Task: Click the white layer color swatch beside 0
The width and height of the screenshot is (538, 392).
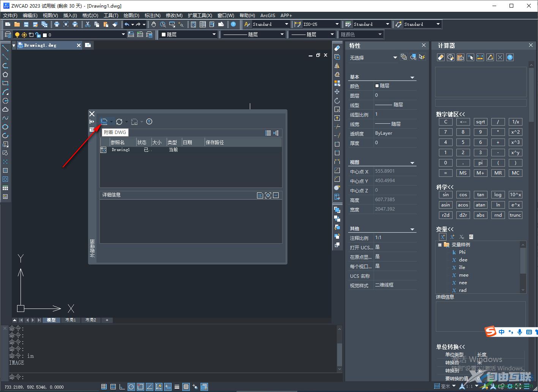Action: pyautogui.click(x=45, y=35)
